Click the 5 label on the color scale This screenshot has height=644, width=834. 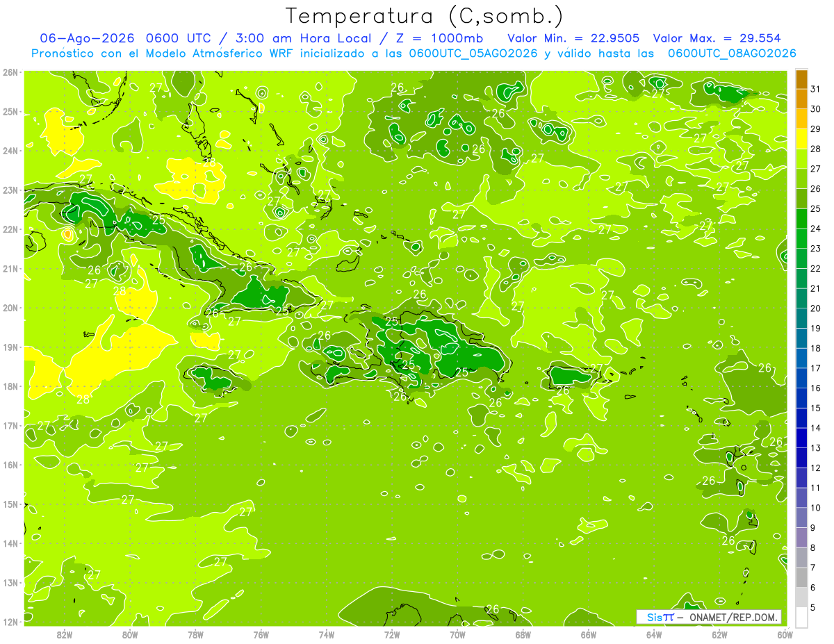coord(813,608)
